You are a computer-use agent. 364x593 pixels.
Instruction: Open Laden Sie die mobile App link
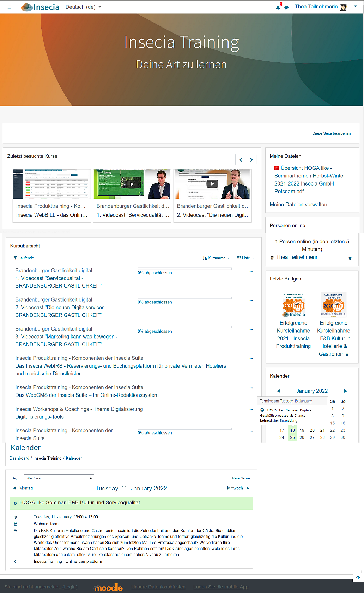tap(221, 587)
